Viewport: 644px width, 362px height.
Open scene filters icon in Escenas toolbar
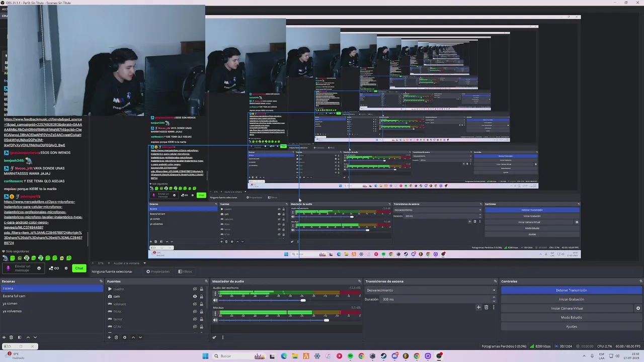pos(20,337)
